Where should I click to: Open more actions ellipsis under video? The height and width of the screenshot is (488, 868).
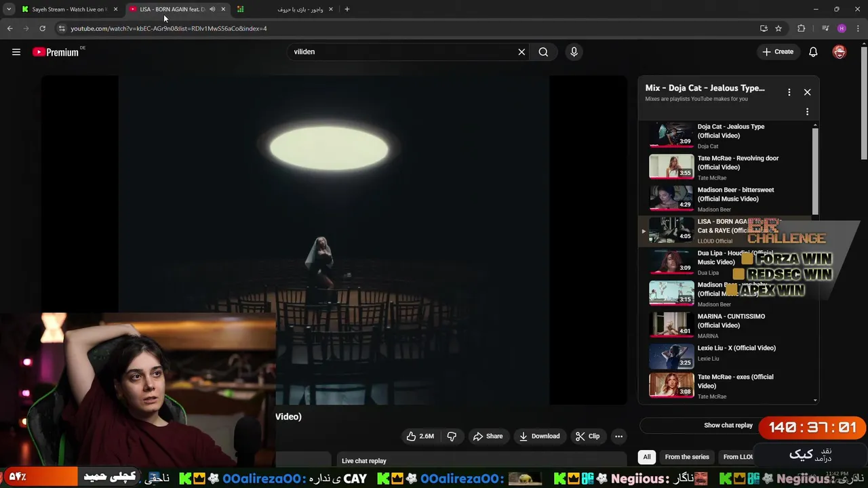tap(618, 436)
